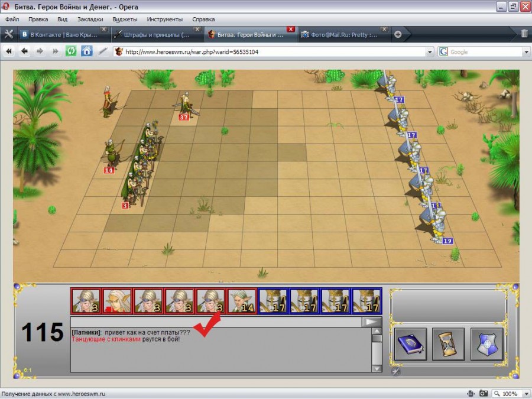
Task: Click the new tab plus button
Action: tap(398, 34)
